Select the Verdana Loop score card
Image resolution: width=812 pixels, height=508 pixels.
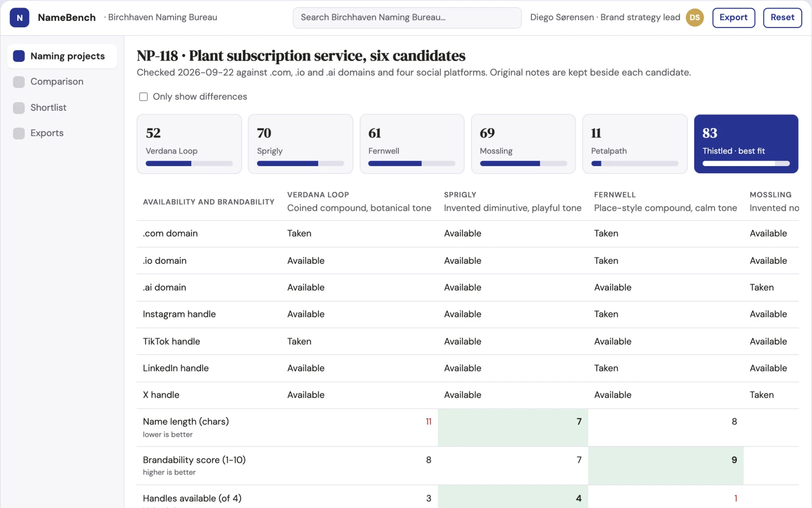click(189, 144)
